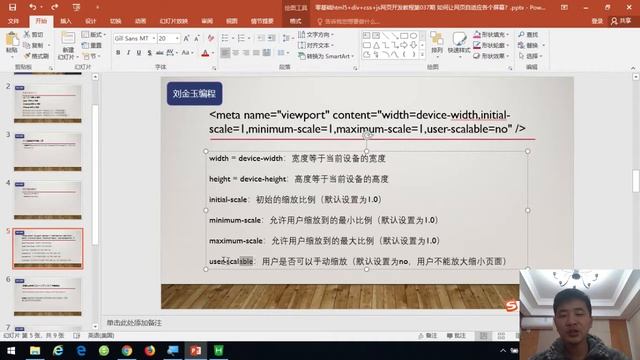Open the Shape Fill dropdown
This screenshot has height=360, width=640.
point(492,35)
